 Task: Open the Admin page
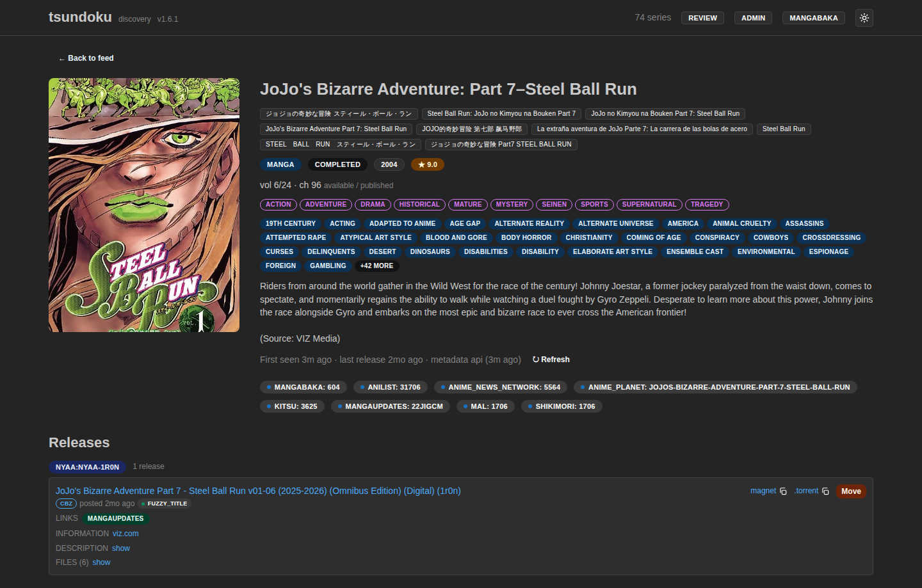[753, 18]
